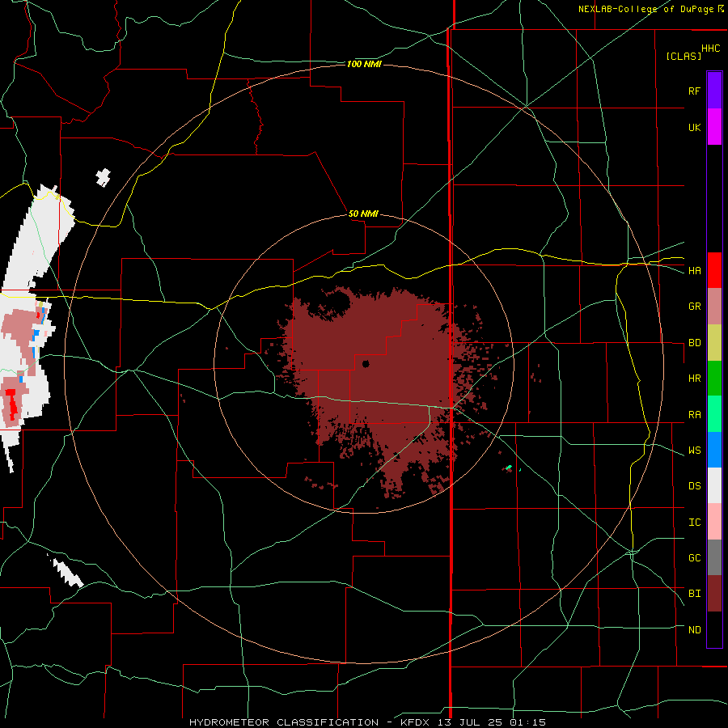Click the "[CLAS]" units label
Viewport: 728px width, 728px height.
point(683,56)
